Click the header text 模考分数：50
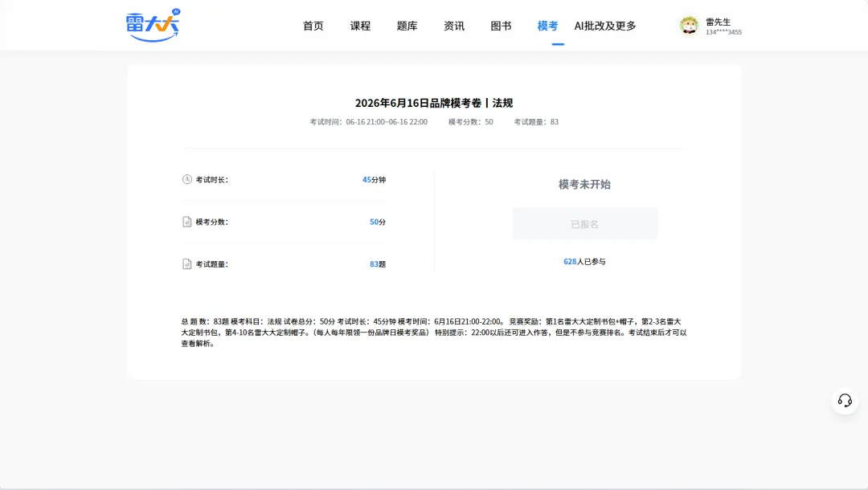 470,121
